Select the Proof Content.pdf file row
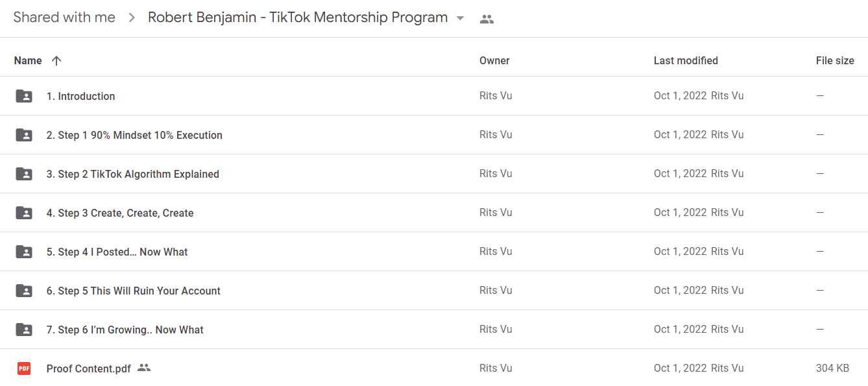868x386 pixels. point(434,368)
